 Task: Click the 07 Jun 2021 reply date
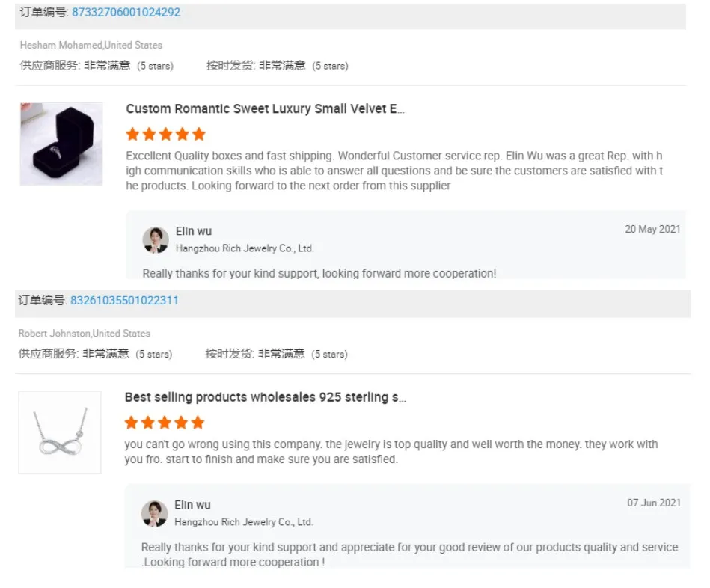pyautogui.click(x=654, y=503)
